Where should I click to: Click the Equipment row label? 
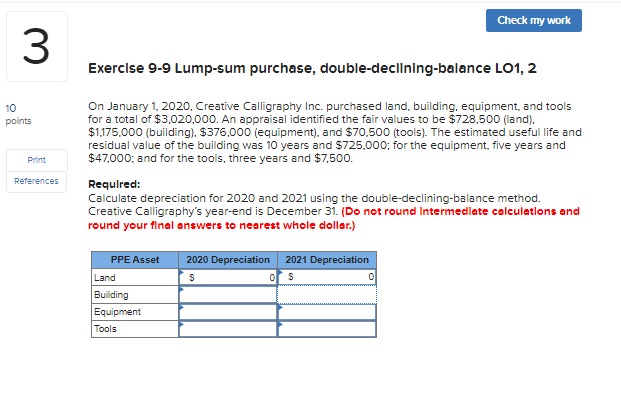pyautogui.click(x=135, y=312)
